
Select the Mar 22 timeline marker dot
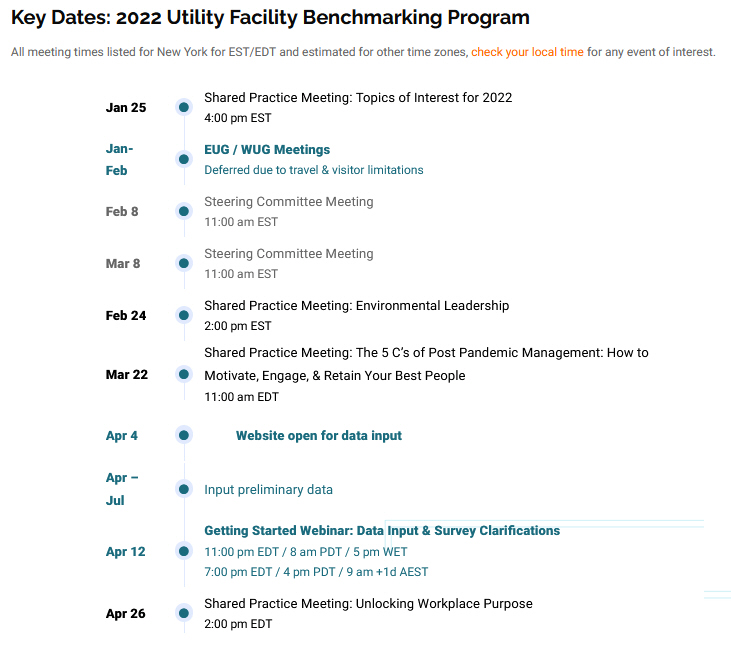(x=184, y=374)
